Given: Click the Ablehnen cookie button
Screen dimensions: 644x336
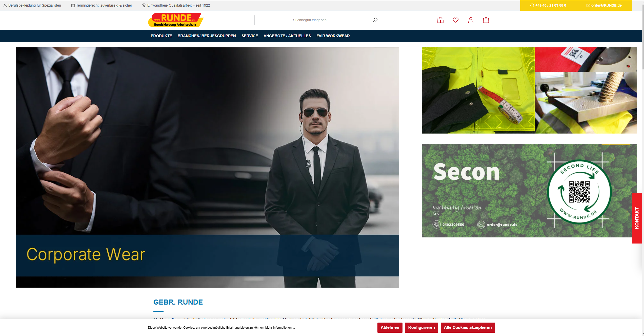Looking at the screenshot, I should tap(390, 327).
